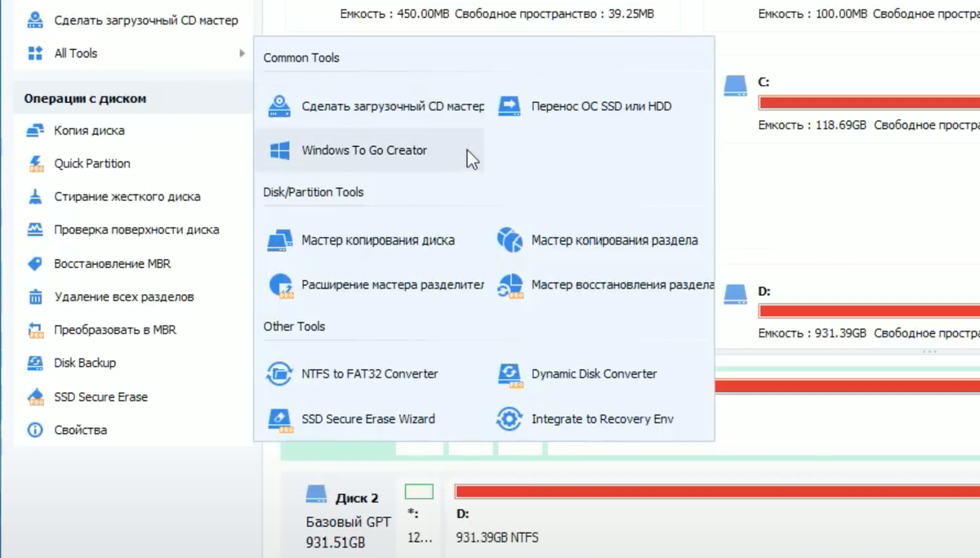The image size is (980, 558).
Task: Click Disk Backup sidebar text
Action: pyautogui.click(x=85, y=363)
